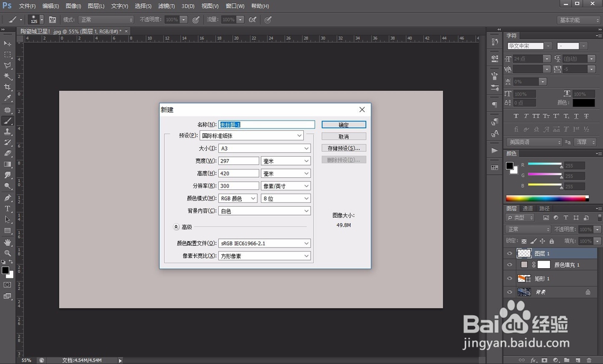The image size is (603, 364).
Task: Toggle lock all padlock
Action: click(x=552, y=241)
